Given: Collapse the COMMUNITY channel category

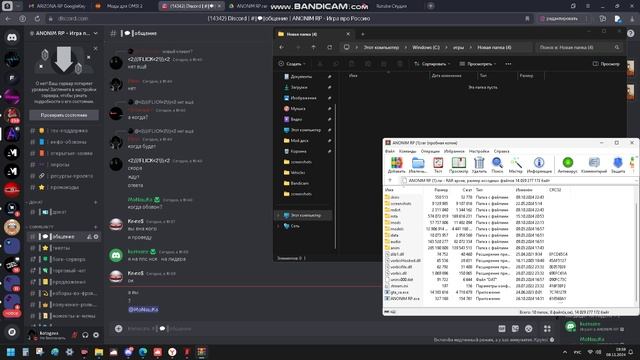Looking at the screenshot, I should pyautogui.click(x=41, y=227).
